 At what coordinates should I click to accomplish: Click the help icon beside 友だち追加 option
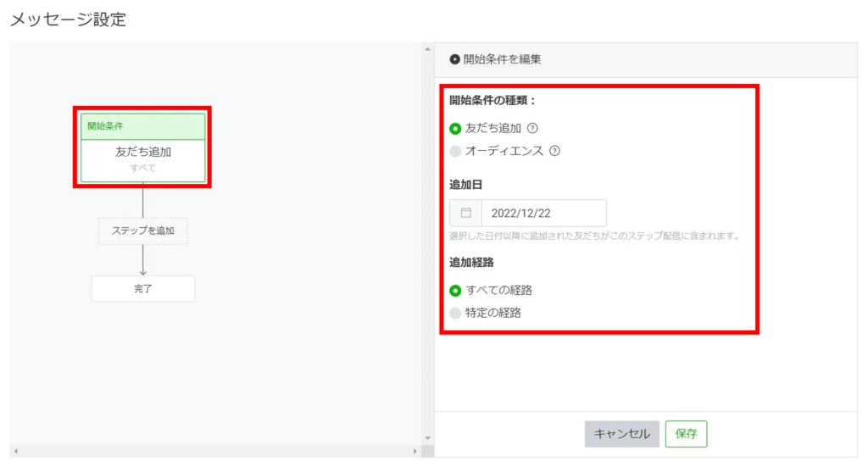(x=532, y=129)
